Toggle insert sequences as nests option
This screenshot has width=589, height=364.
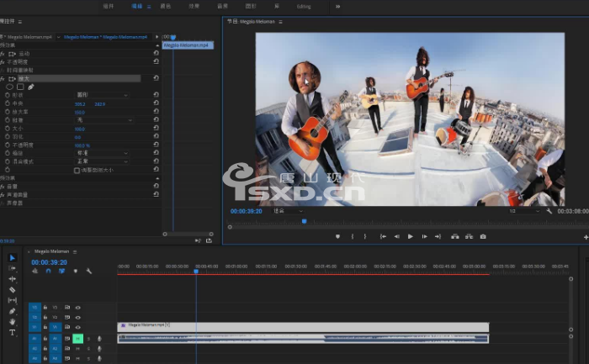pos(35,271)
